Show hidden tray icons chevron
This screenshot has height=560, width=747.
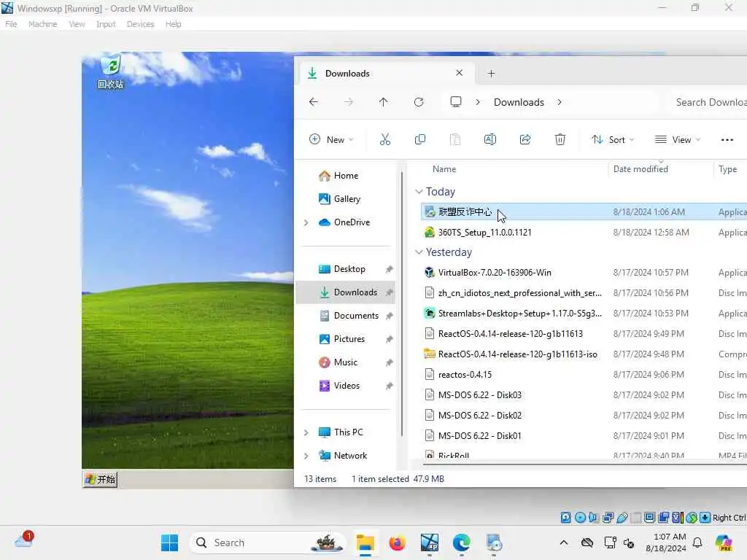[564, 542]
